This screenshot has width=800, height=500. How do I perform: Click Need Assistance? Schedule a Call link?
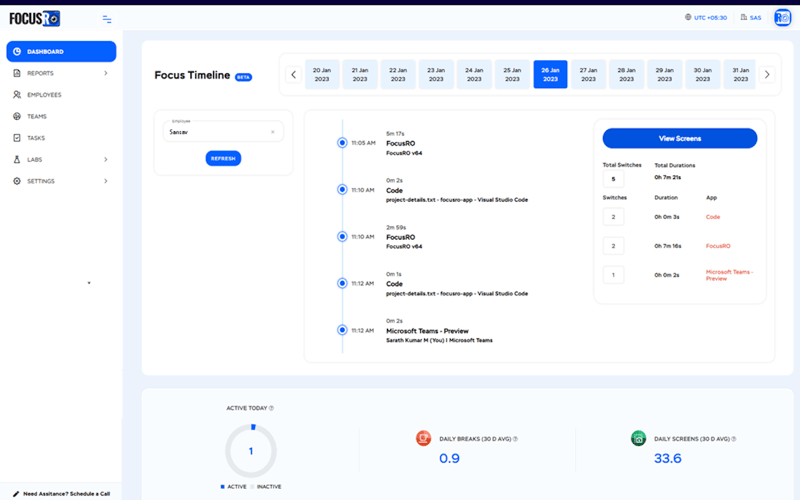pyautogui.click(x=66, y=494)
